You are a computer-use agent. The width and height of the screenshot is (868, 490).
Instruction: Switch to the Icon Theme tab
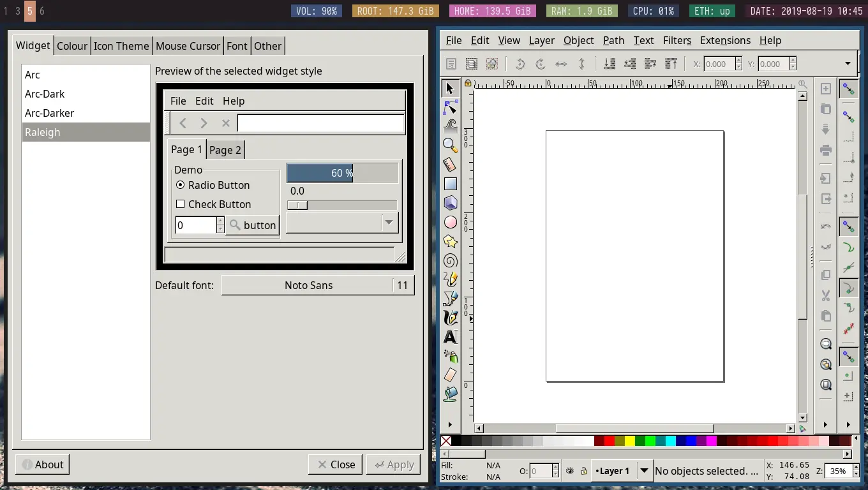[121, 46]
